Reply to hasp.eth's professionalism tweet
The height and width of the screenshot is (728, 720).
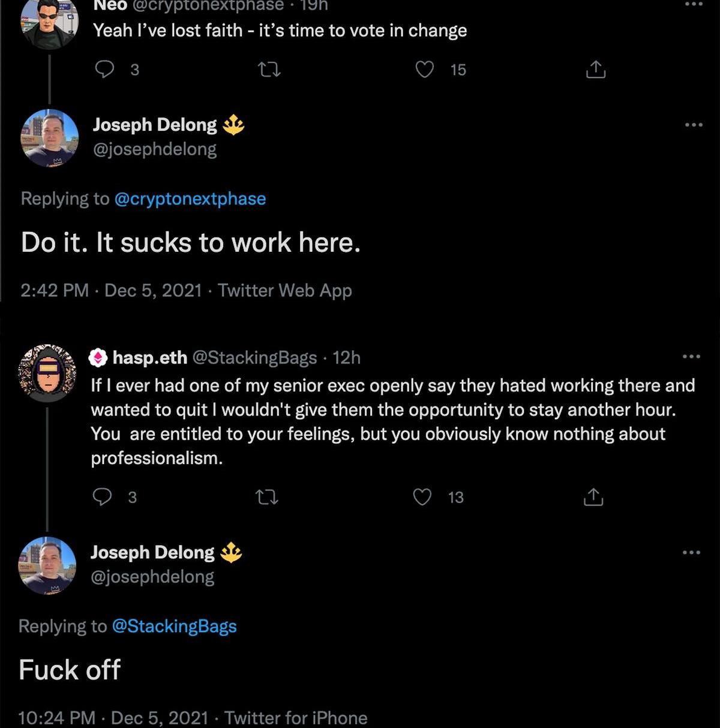click(x=103, y=497)
